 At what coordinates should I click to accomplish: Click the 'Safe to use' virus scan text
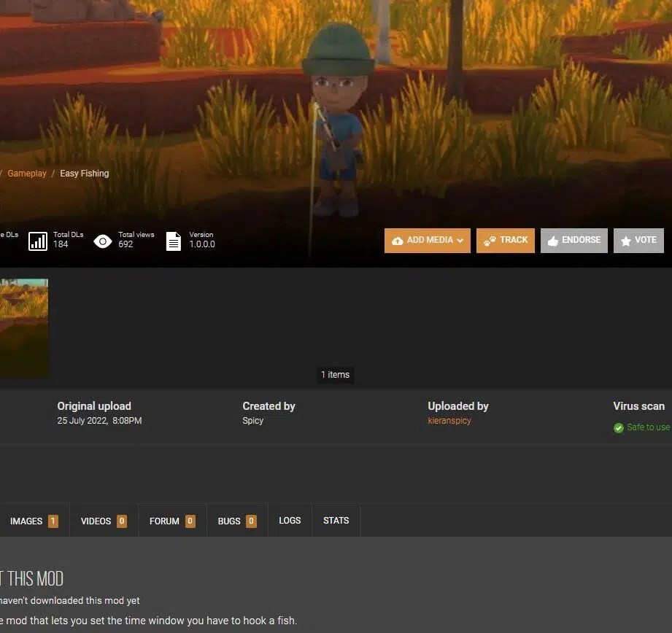(x=648, y=427)
